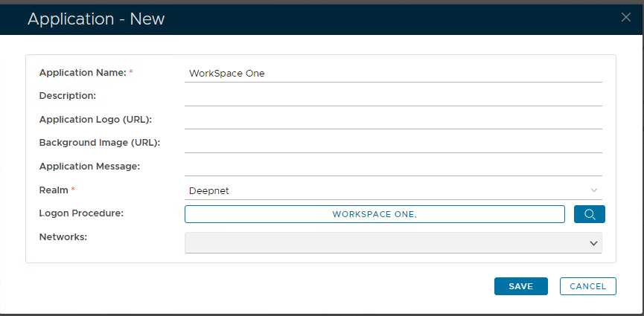
Task: Click the Application Name label
Action: tap(83, 73)
